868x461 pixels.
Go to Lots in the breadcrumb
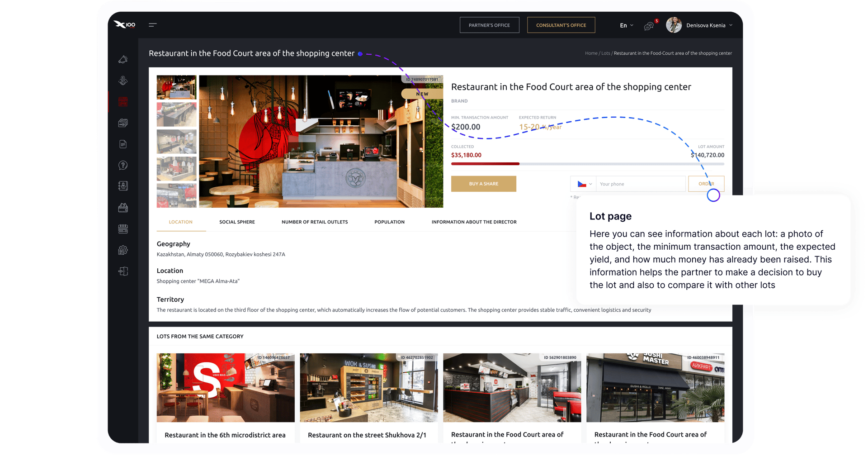(x=606, y=53)
